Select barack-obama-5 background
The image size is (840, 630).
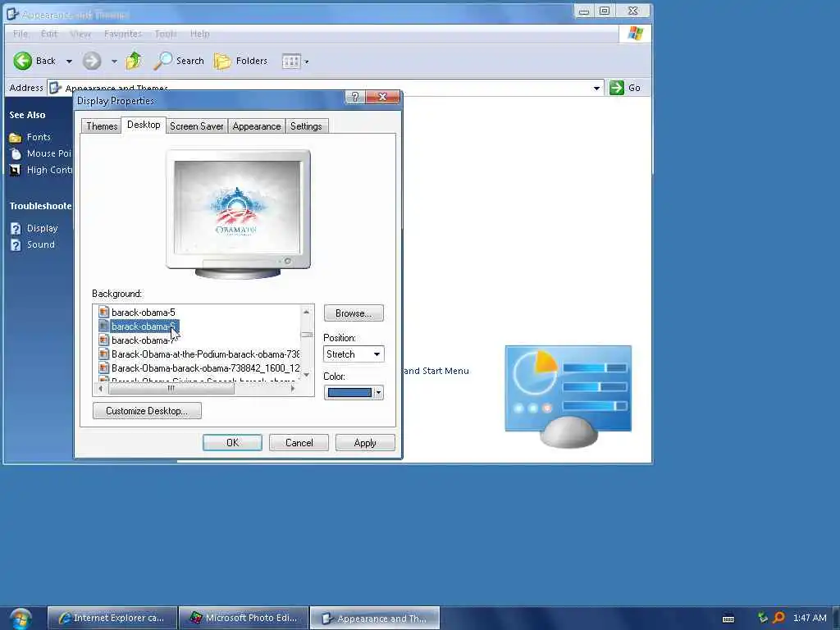(143, 313)
